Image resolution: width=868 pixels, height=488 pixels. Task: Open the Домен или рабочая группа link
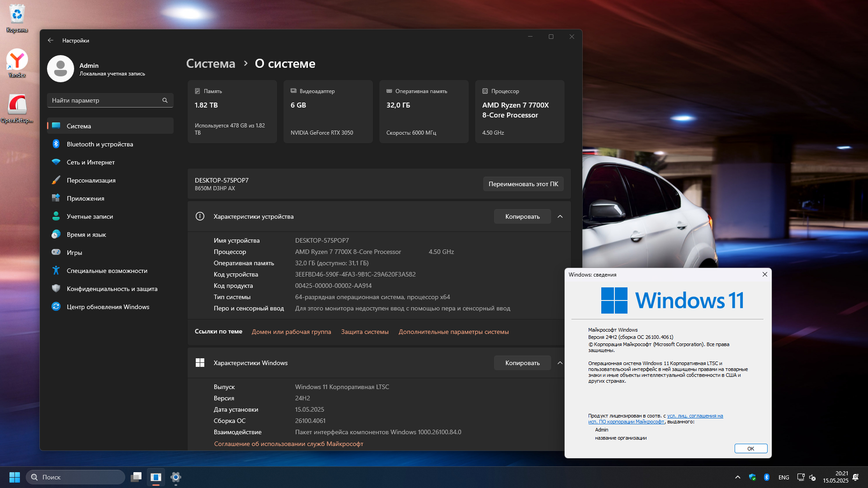click(291, 332)
